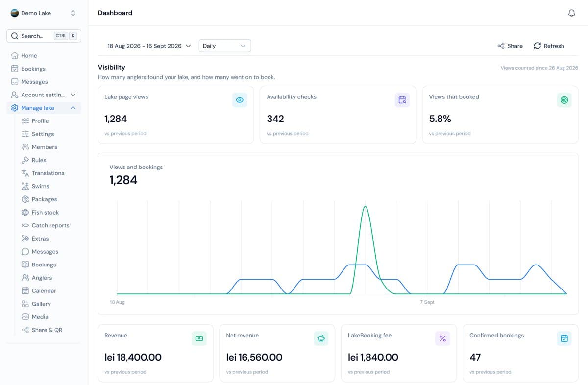Open Packages in the sidebar

(x=44, y=199)
